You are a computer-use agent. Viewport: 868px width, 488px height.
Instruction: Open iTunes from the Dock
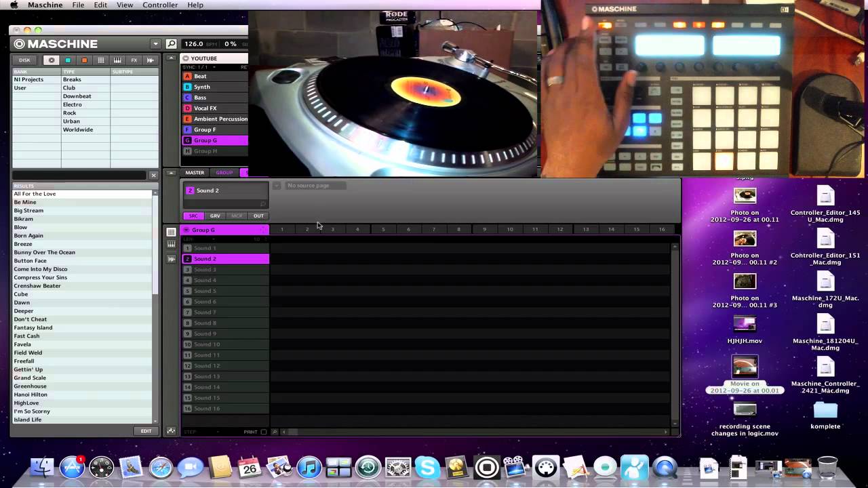point(309,467)
